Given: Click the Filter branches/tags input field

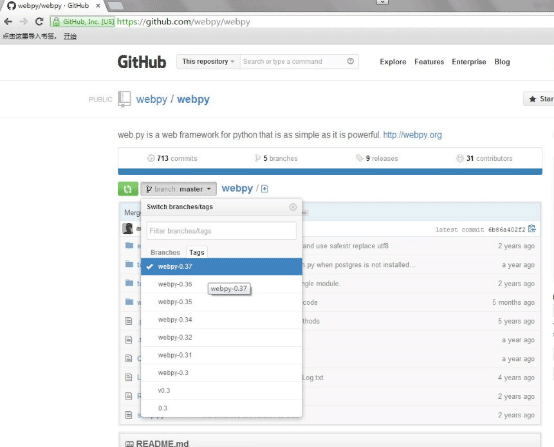Looking at the screenshot, I should point(221,231).
